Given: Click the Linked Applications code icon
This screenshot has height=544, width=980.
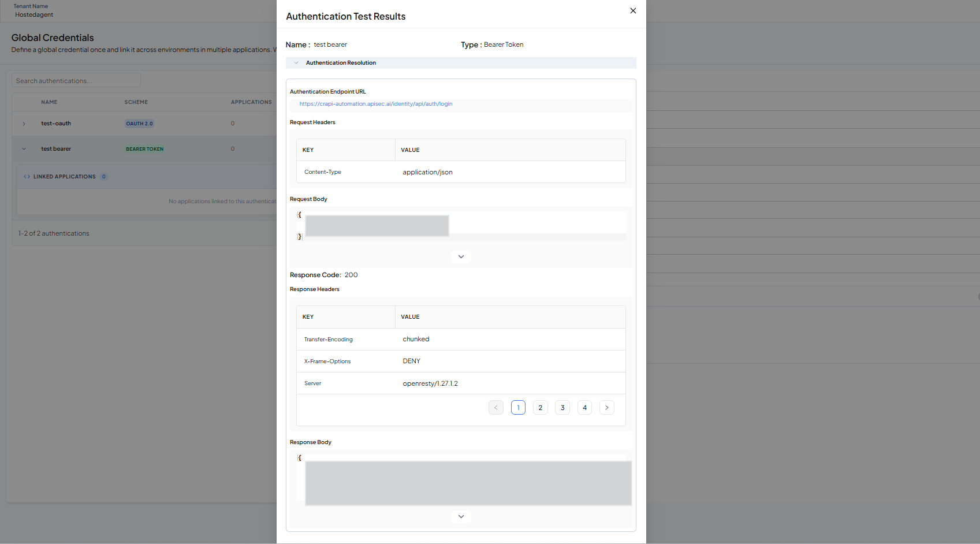Looking at the screenshot, I should (27, 177).
